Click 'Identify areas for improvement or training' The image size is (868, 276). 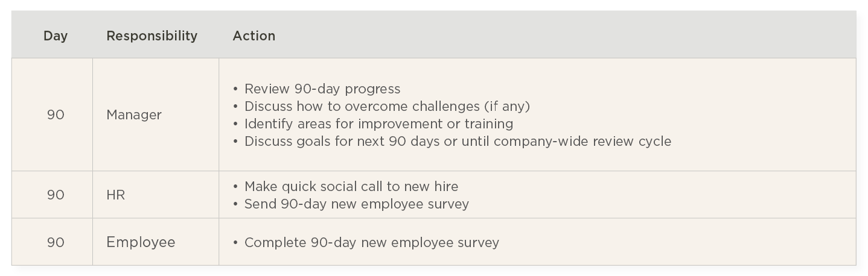point(379,124)
